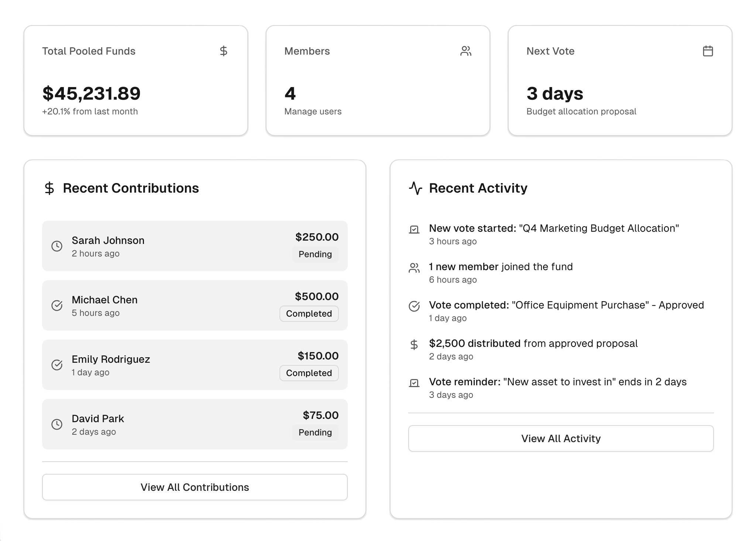756x541 pixels.
Task: Click Michael Chen's Completed status badge
Action: pyautogui.click(x=309, y=314)
